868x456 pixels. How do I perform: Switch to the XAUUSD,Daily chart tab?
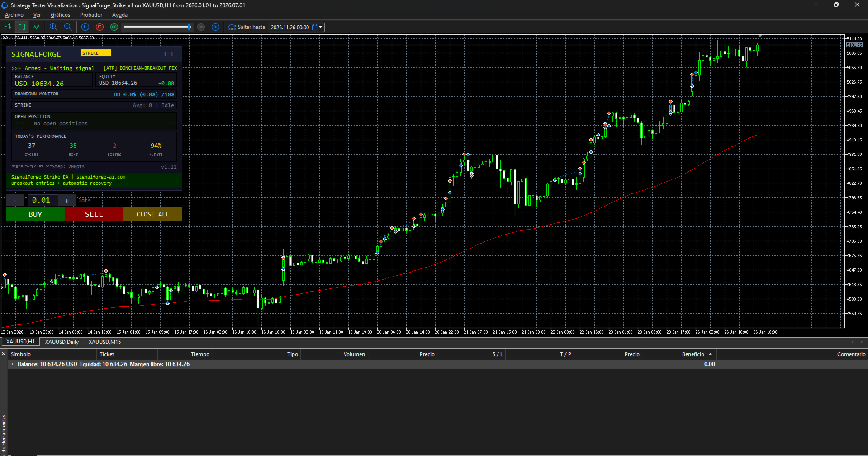[x=62, y=342]
